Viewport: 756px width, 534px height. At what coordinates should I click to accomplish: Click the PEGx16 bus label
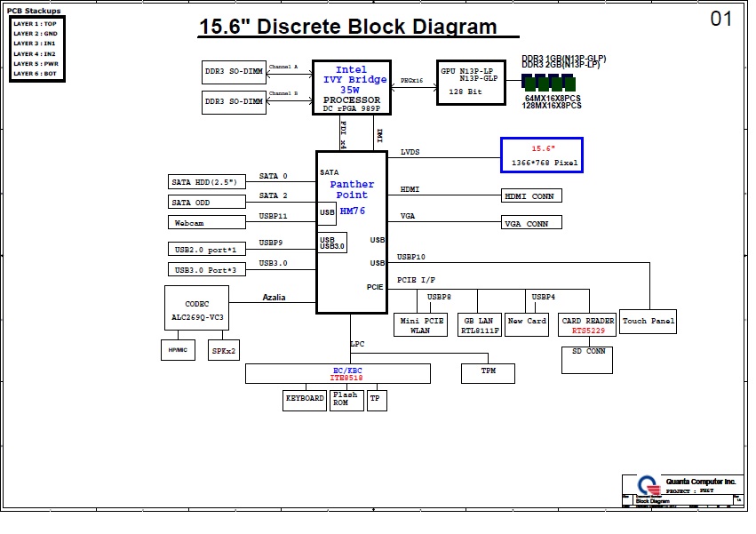(411, 81)
